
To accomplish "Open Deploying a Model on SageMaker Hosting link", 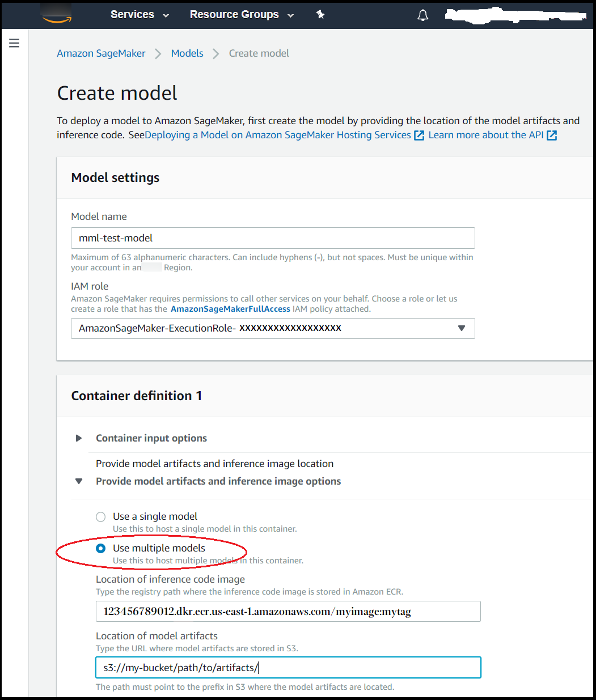I will (x=278, y=135).
